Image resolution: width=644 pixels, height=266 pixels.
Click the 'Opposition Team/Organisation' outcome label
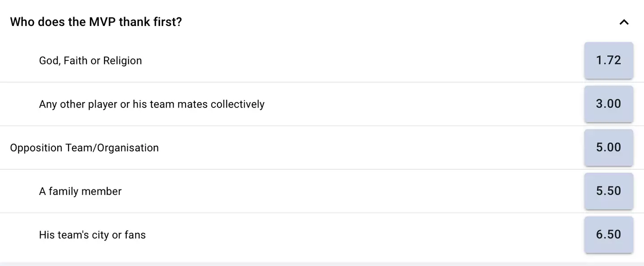click(84, 148)
